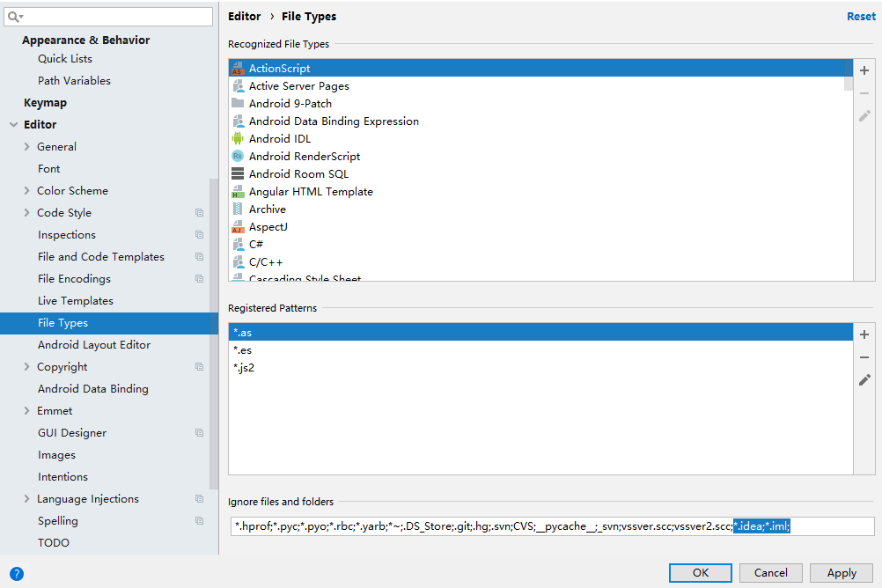Click the AspectJ file type icon

coord(238,227)
